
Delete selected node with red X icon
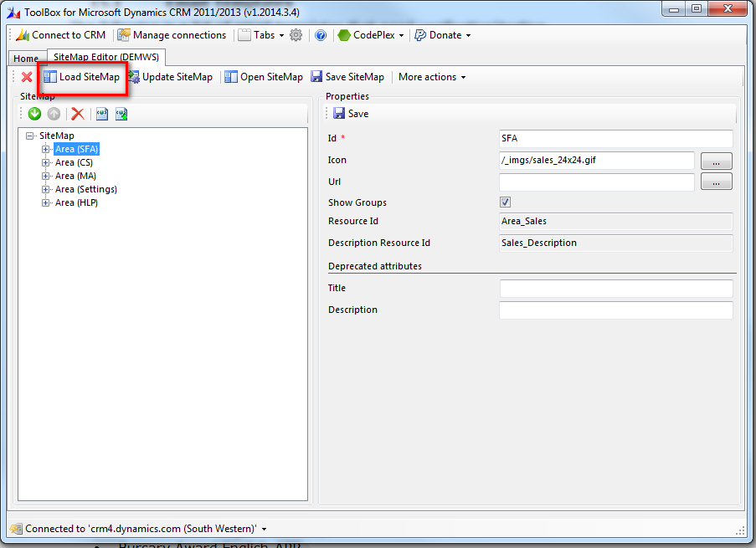click(x=78, y=114)
